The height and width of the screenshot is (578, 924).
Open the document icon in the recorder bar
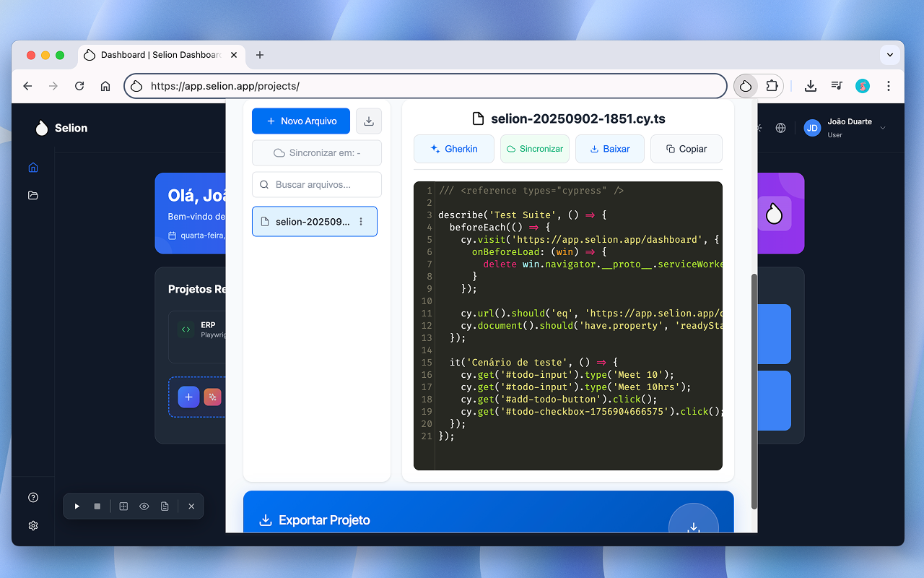165,506
